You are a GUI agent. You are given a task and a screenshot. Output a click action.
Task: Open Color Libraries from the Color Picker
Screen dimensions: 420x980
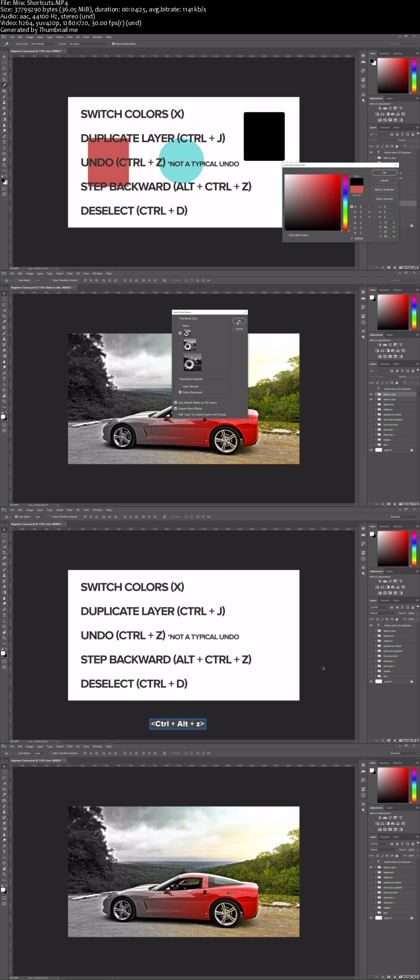pos(384,199)
